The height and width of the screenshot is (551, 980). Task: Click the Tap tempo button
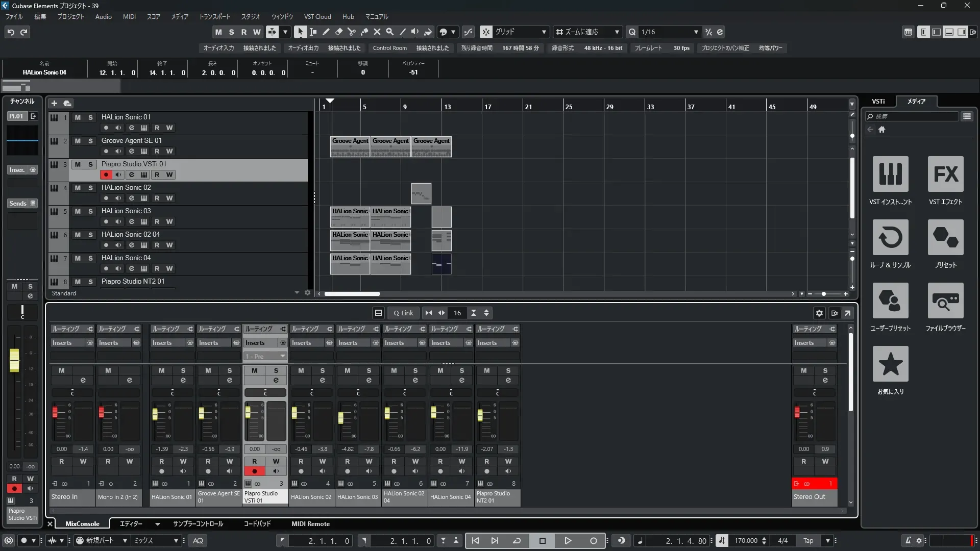[x=808, y=541]
